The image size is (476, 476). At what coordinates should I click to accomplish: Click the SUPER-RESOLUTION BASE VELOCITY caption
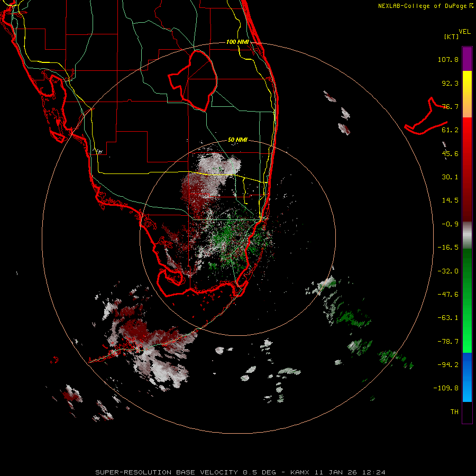click(x=167, y=472)
